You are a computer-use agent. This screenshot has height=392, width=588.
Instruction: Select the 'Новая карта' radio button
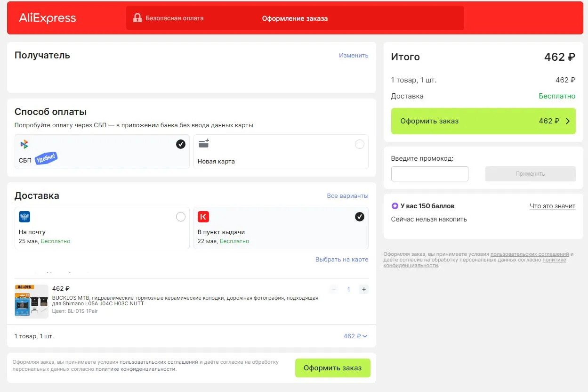click(x=360, y=144)
